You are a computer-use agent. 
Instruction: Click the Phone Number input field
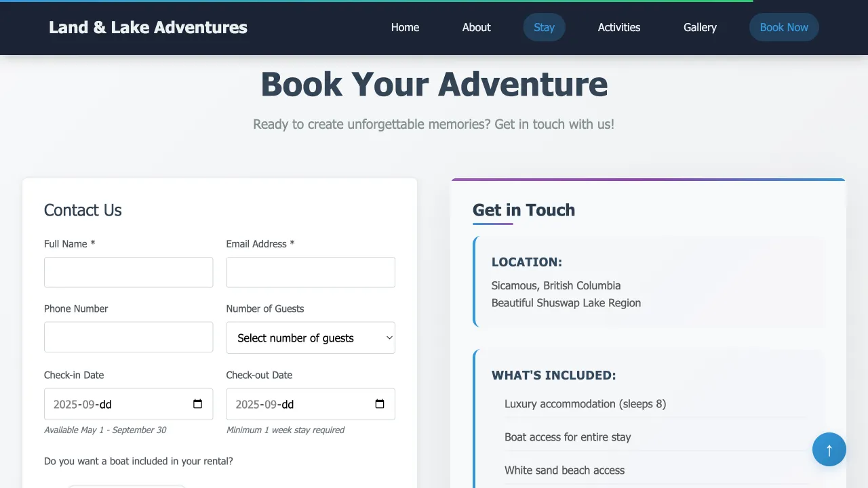point(128,337)
